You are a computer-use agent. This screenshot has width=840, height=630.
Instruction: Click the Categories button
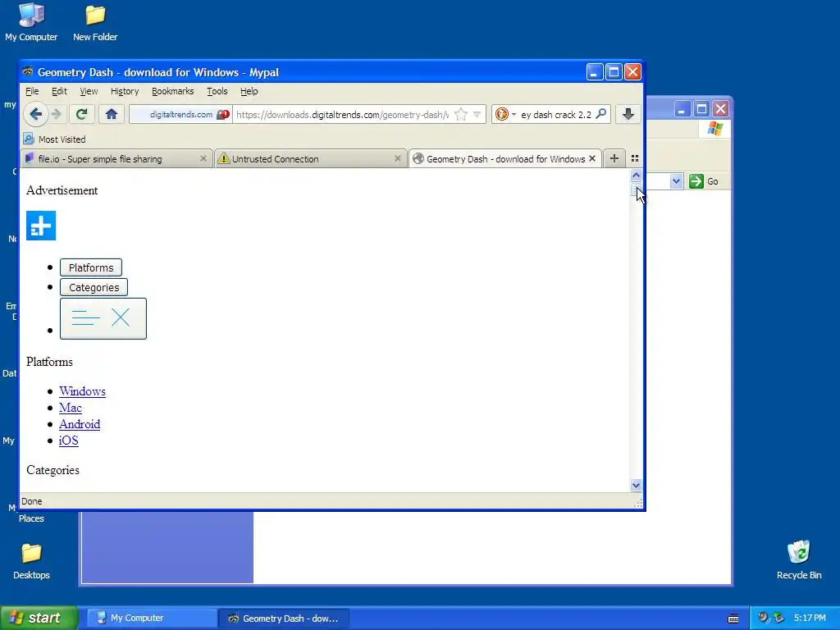(94, 287)
